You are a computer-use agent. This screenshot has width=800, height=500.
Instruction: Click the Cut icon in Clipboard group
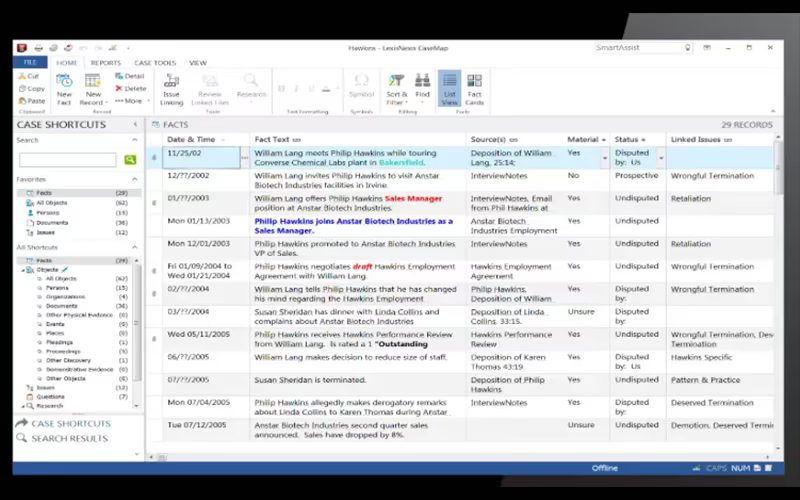pos(22,76)
